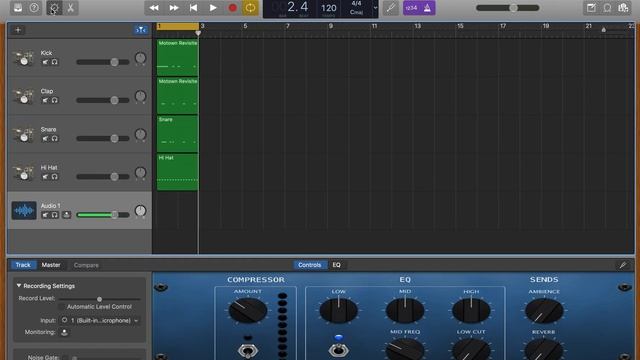The height and width of the screenshot is (360, 640).
Task: Toggle input monitoring on Audio 1 track
Action: pos(67,215)
